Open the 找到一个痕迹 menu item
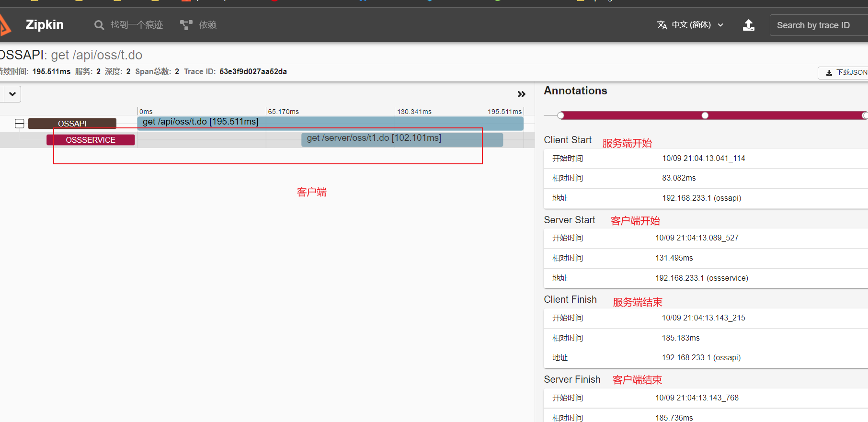868x422 pixels. point(137,25)
